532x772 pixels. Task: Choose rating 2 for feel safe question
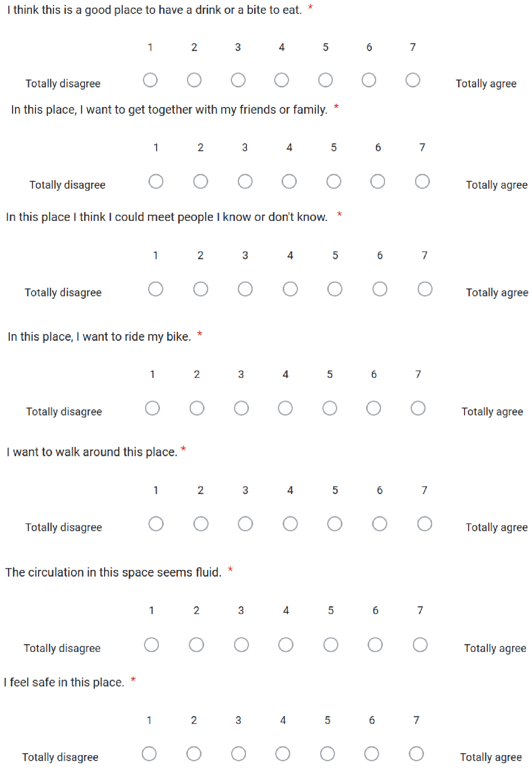pos(194,754)
